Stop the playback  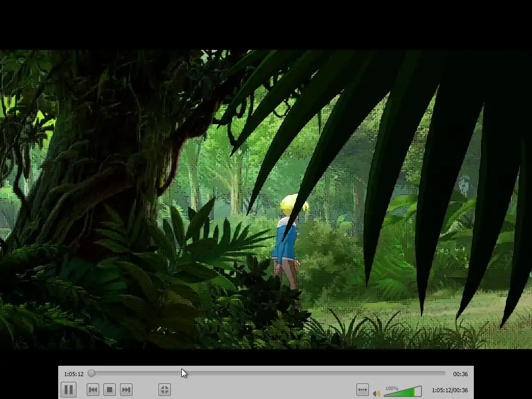click(109, 390)
